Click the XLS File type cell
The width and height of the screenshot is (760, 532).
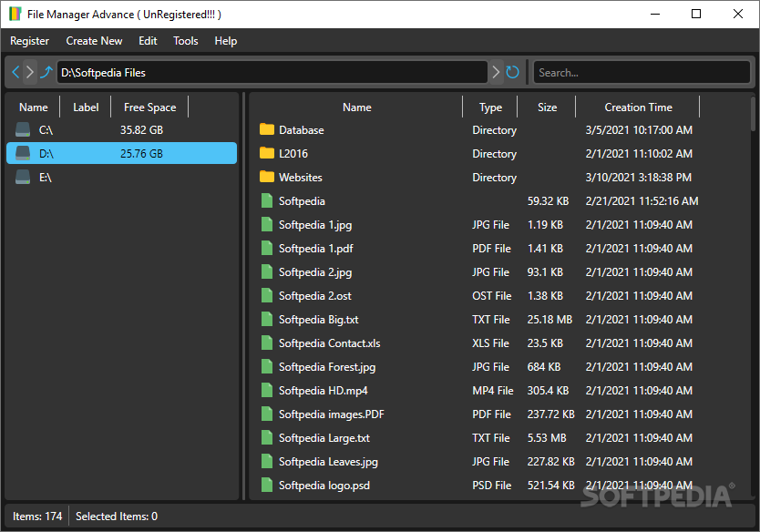point(490,343)
